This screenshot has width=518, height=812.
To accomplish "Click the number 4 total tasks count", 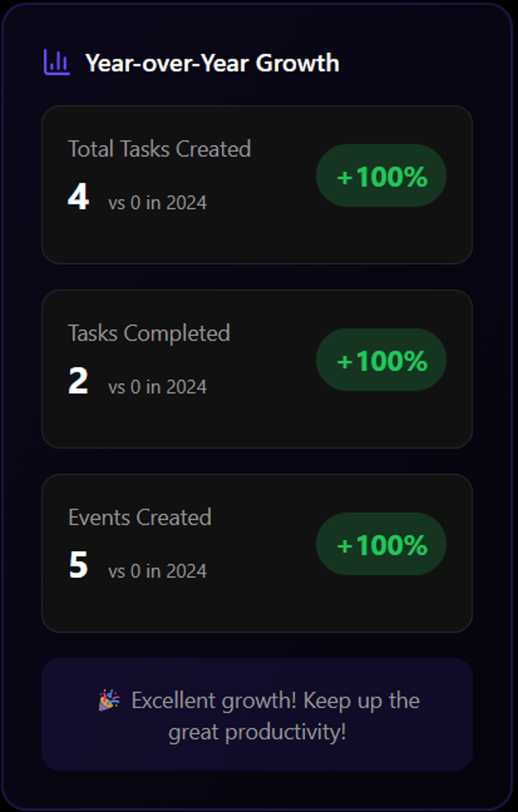I will point(78,197).
